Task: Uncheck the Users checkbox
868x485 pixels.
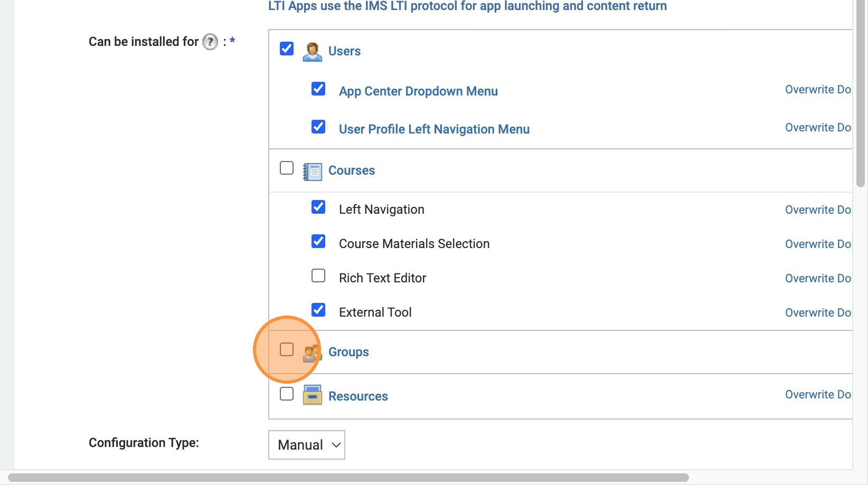Action: [287, 49]
